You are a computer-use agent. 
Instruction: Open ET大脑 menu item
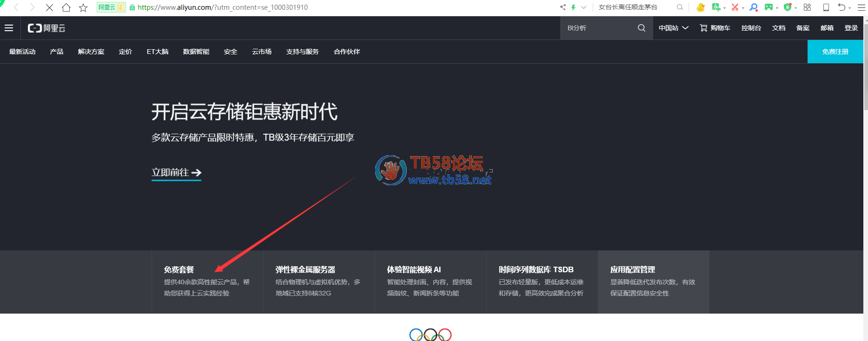158,52
